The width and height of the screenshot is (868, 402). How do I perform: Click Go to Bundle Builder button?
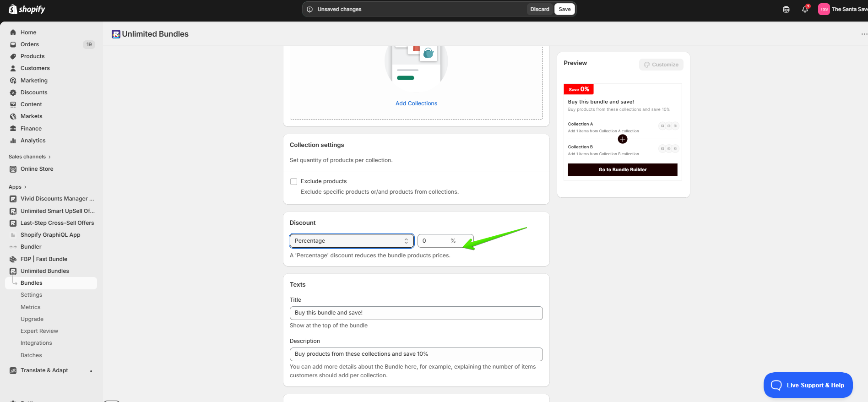tap(623, 170)
